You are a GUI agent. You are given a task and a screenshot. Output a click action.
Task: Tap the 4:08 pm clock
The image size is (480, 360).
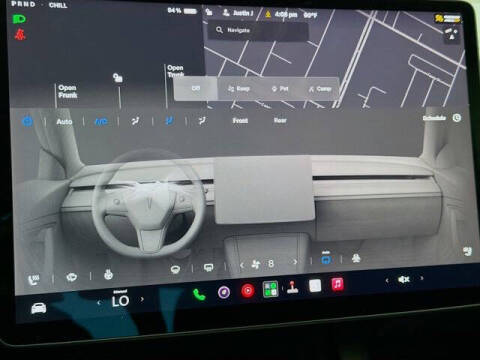pos(286,15)
